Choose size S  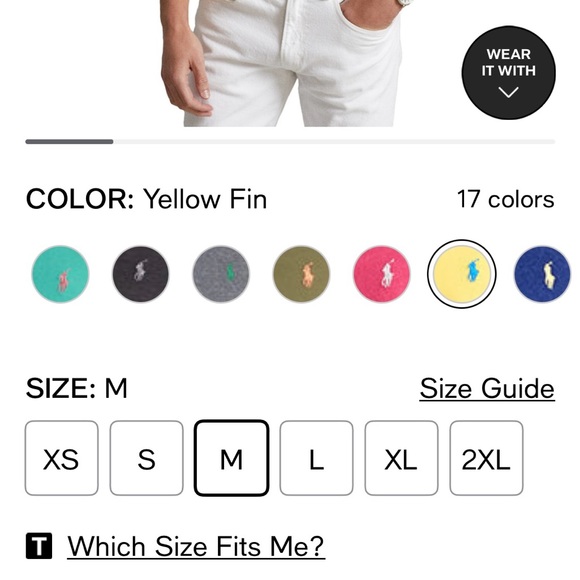point(146,458)
